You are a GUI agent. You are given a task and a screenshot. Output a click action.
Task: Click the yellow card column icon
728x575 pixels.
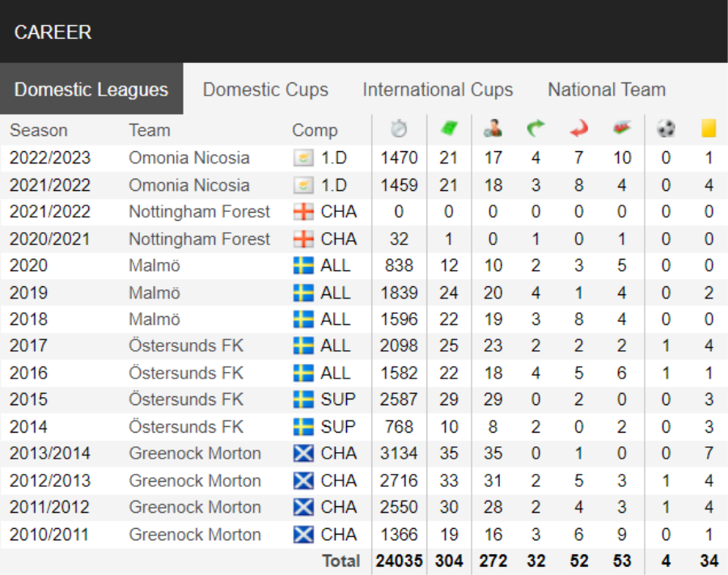709,129
